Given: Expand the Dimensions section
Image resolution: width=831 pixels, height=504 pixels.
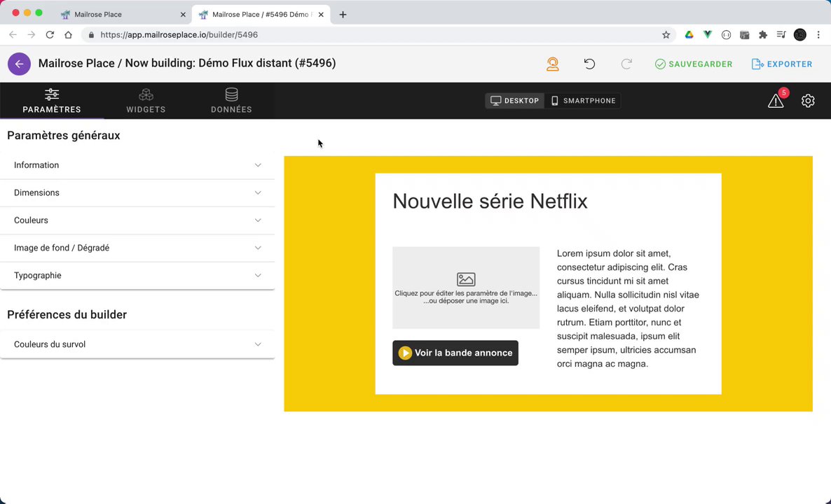Looking at the screenshot, I should coord(137,192).
